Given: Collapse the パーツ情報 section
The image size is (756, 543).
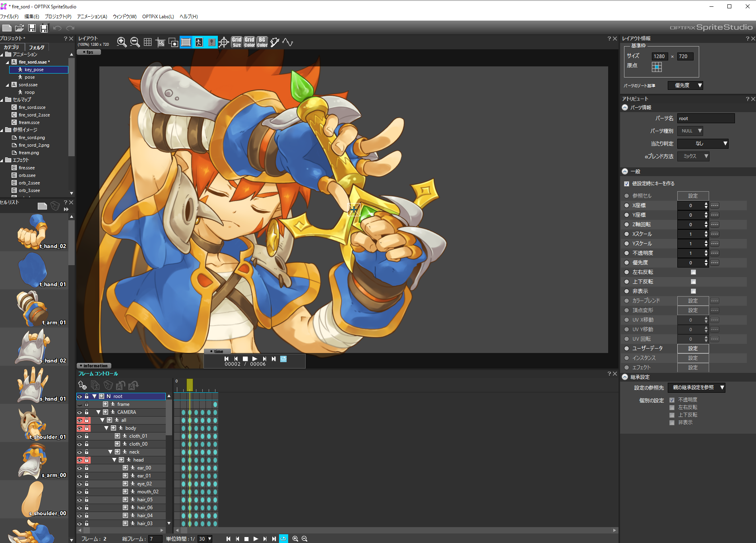Looking at the screenshot, I should (x=625, y=108).
